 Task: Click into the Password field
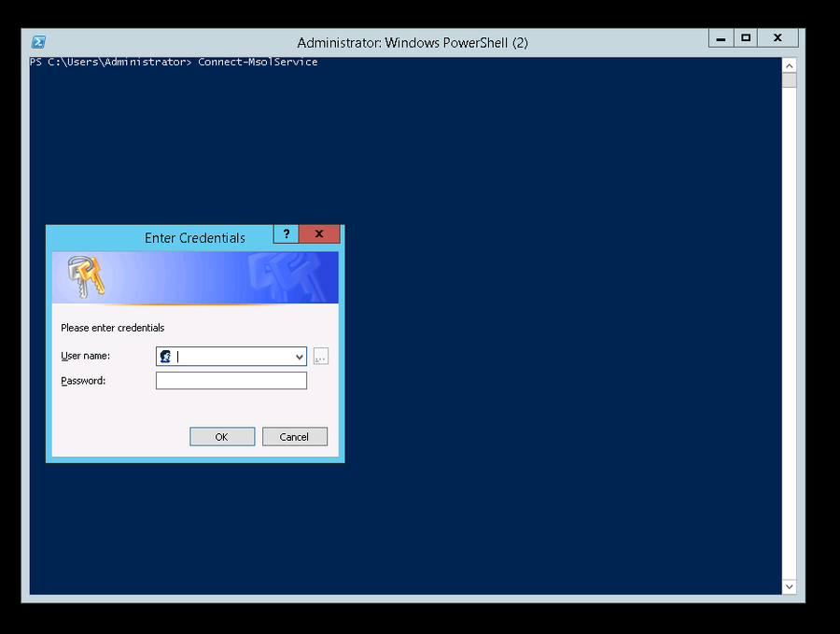(x=231, y=381)
